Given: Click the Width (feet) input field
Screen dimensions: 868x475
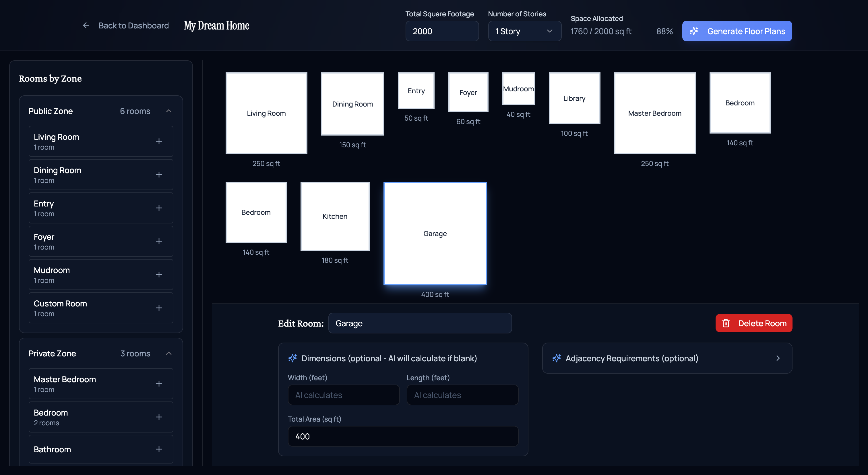Looking at the screenshot, I should pos(343,395).
